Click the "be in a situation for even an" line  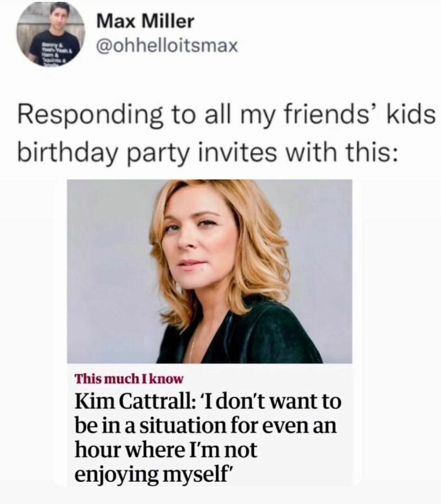205,426
